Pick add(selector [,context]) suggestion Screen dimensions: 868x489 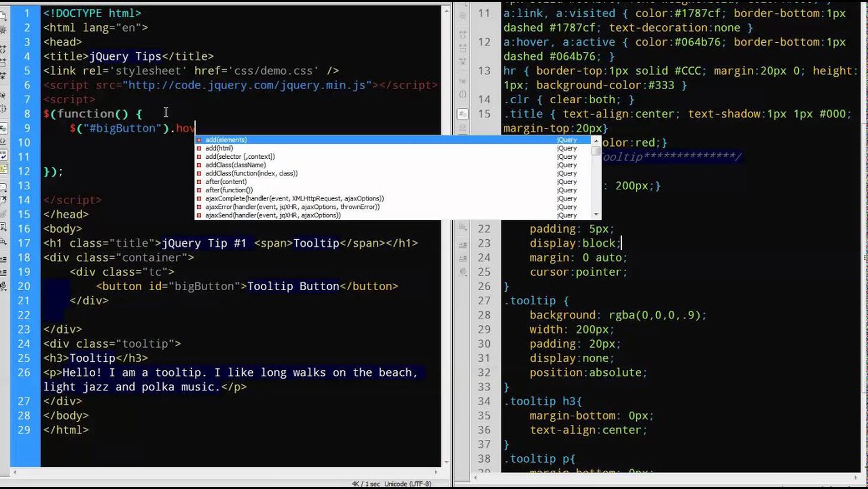pyautogui.click(x=393, y=157)
